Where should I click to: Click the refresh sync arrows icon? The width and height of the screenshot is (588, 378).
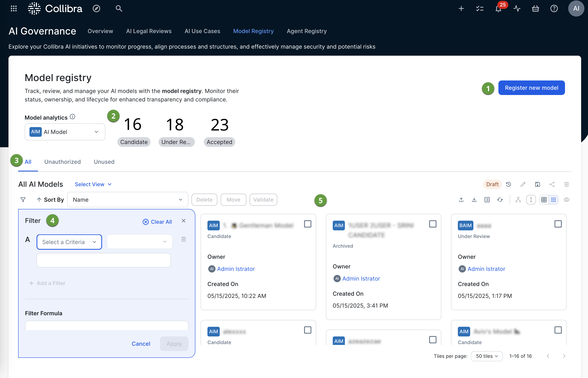tap(500, 200)
